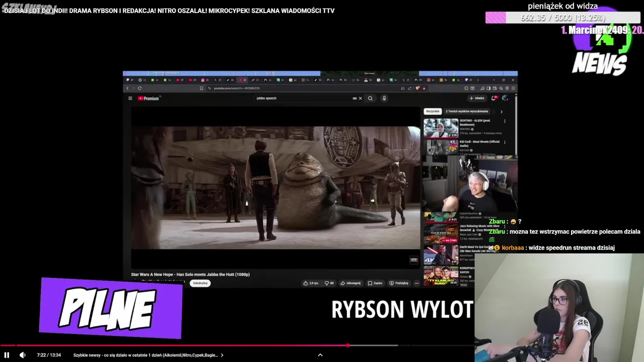
Task: Go to YouTube Premium home logo
Action: coord(149,99)
